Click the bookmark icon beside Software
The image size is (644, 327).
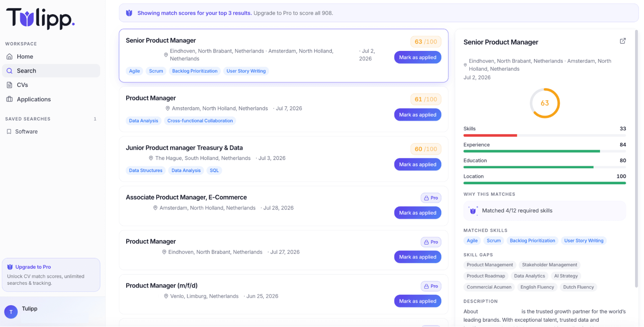pos(9,132)
